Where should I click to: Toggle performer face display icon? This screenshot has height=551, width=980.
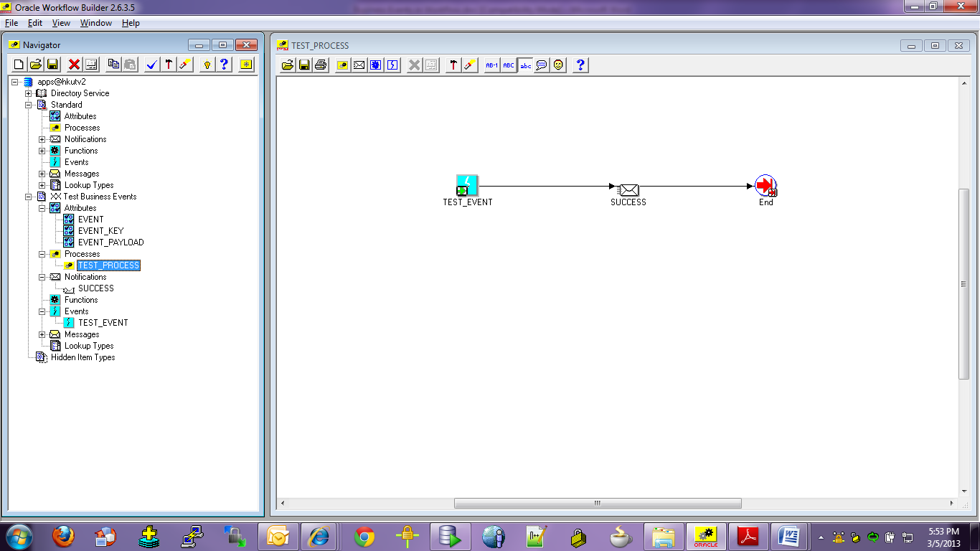pos(558,65)
